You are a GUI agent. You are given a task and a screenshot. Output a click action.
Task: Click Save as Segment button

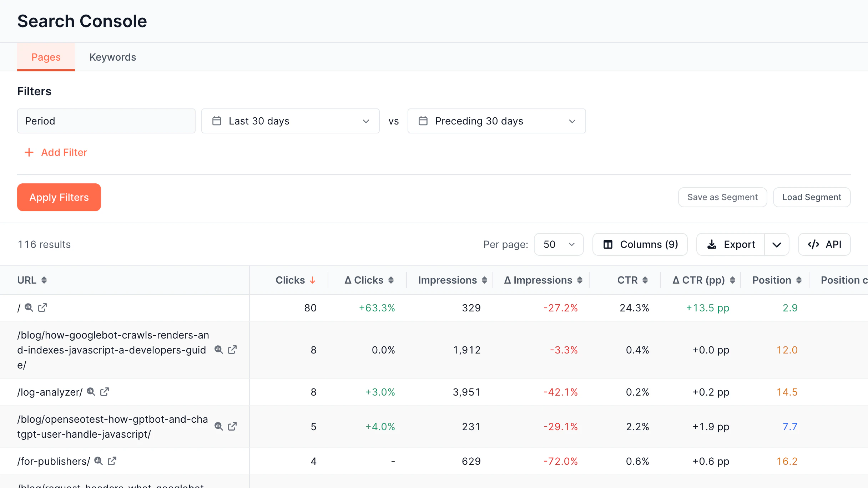(x=722, y=197)
